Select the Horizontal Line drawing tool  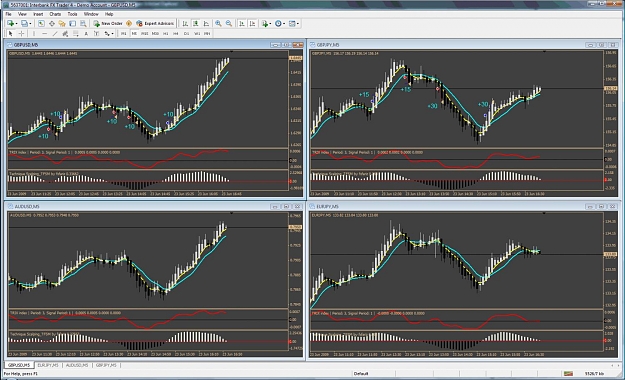click(44, 34)
